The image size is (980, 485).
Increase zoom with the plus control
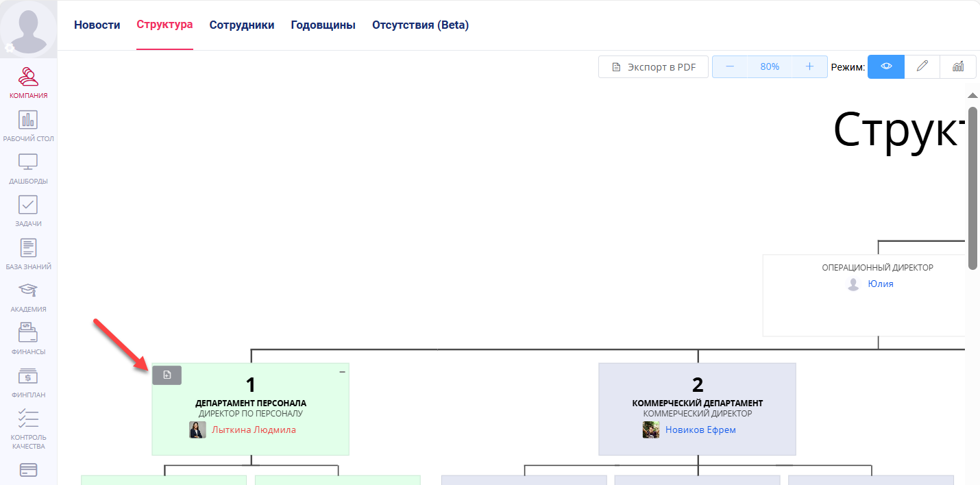[809, 66]
